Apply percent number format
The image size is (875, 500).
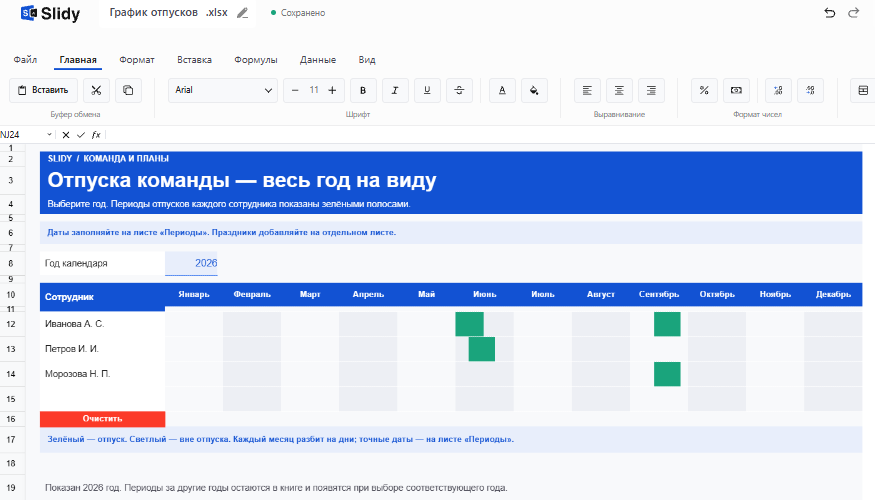(704, 90)
